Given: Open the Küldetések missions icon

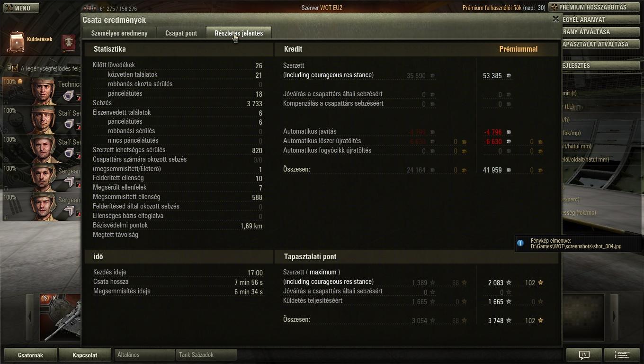Looking at the screenshot, I should (16, 42).
